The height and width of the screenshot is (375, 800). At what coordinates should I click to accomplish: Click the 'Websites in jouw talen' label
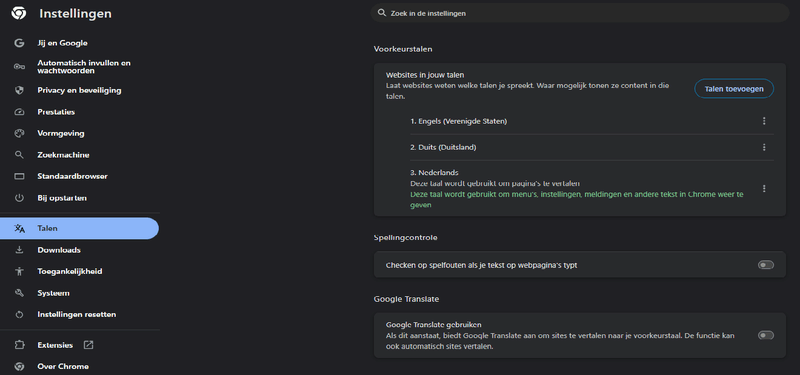tap(424, 75)
